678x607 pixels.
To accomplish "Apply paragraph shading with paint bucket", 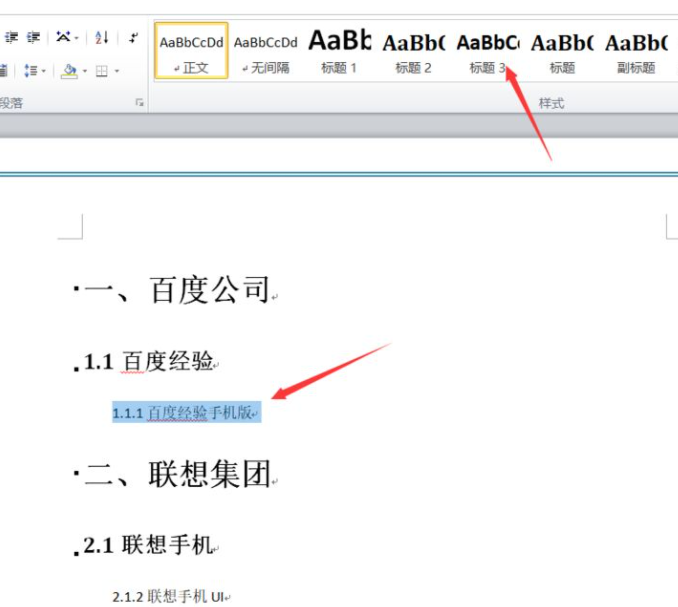I will point(68,71).
